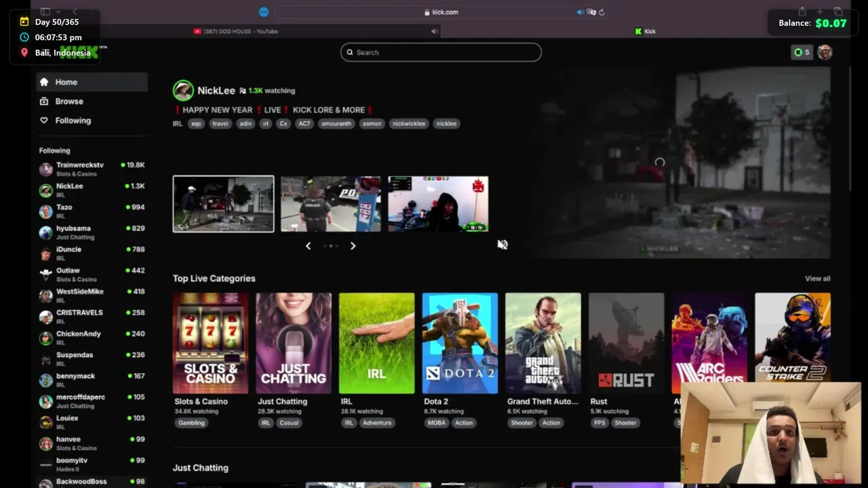The image size is (868, 488).
Task: Mute tab audio via address bar speaker icon
Action: (580, 12)
